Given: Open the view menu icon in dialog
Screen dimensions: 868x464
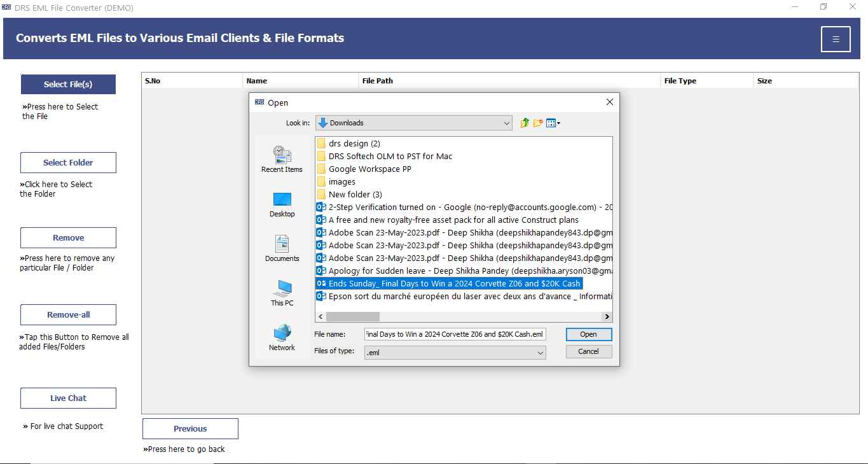Looking at the screenshot, I should pyautogui.click(x=553, y=123).
